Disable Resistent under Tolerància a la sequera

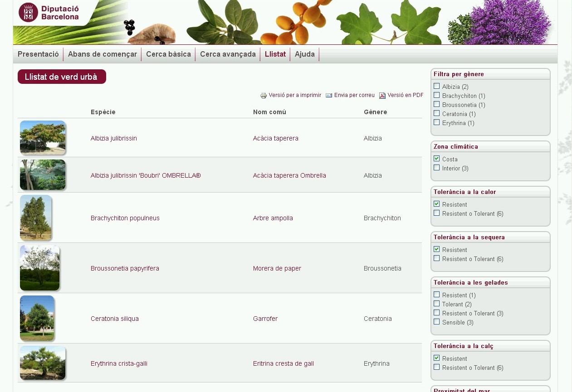tap(437, 249)
